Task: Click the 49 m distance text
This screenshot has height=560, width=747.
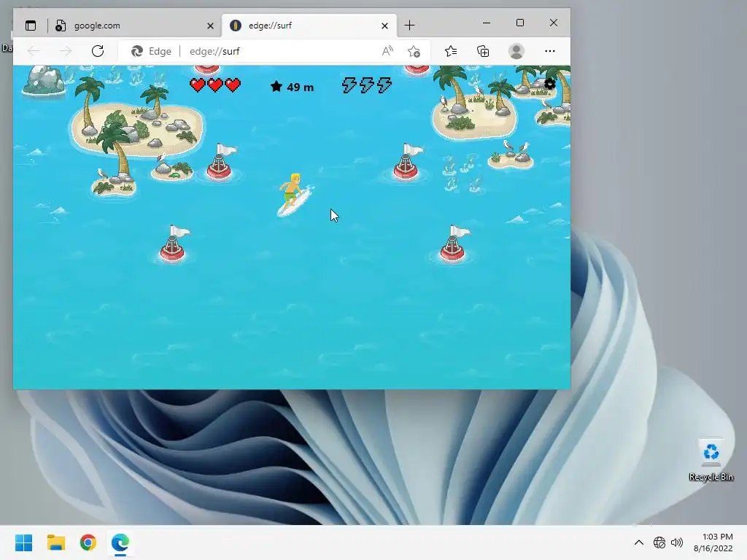Action: 300,87
